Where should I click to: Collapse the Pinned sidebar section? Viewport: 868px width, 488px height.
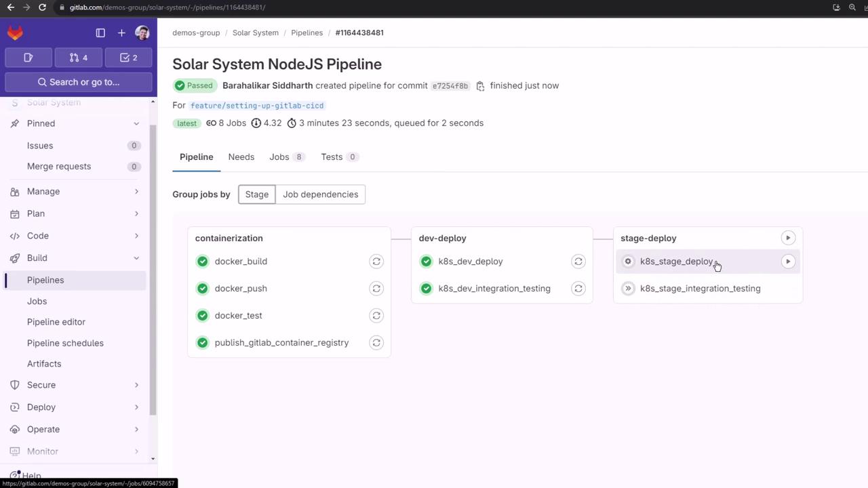coord(136,123)
